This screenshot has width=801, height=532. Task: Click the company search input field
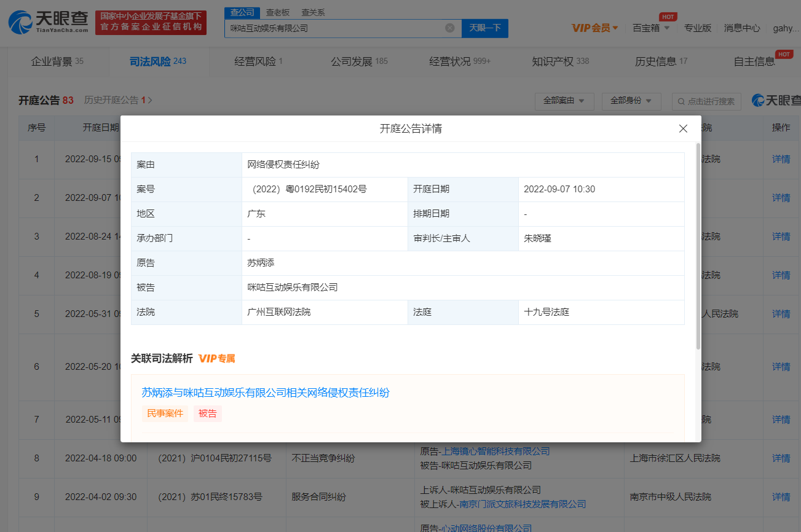tap(335, 28)
